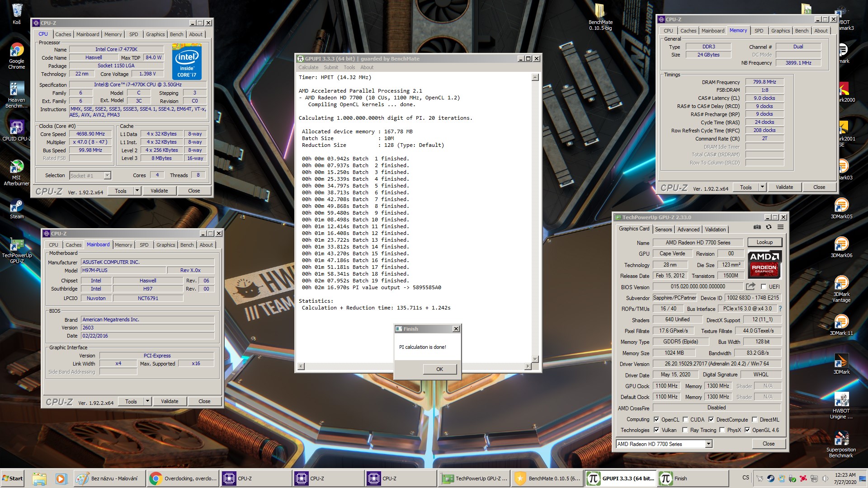
Task: Open GPU-Z hamburger menu icon
Action: pyautogui.click(x=780, y=227)
